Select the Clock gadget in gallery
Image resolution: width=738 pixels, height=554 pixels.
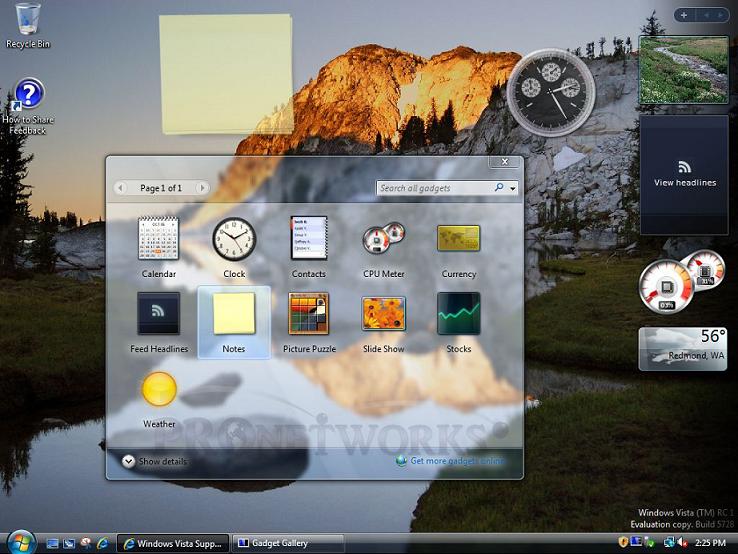point(234,240)
